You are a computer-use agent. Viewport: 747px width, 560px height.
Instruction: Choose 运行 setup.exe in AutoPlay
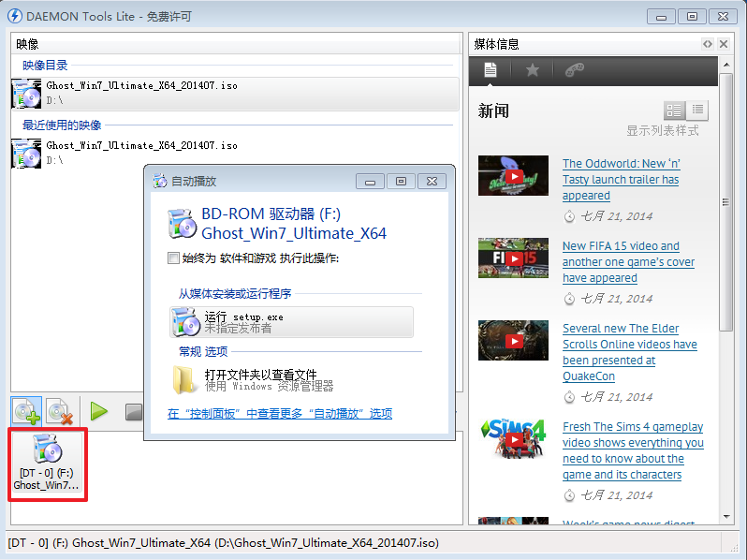[291, 322]
